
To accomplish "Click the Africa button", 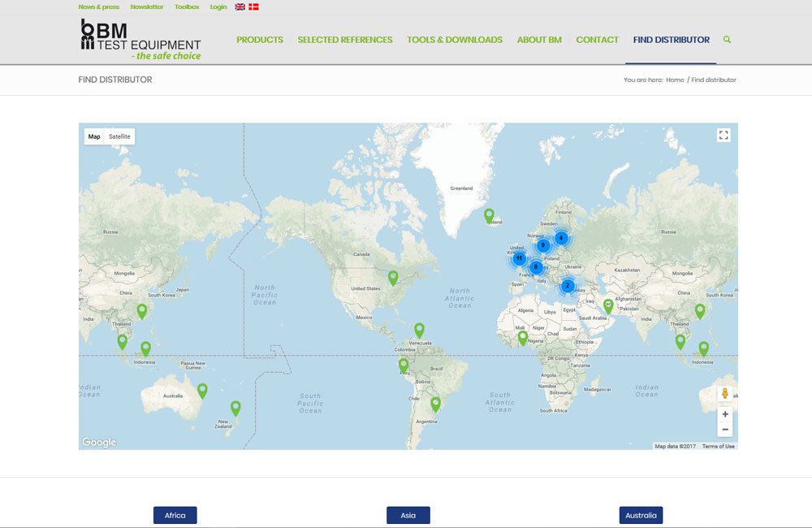I will 175,514.
